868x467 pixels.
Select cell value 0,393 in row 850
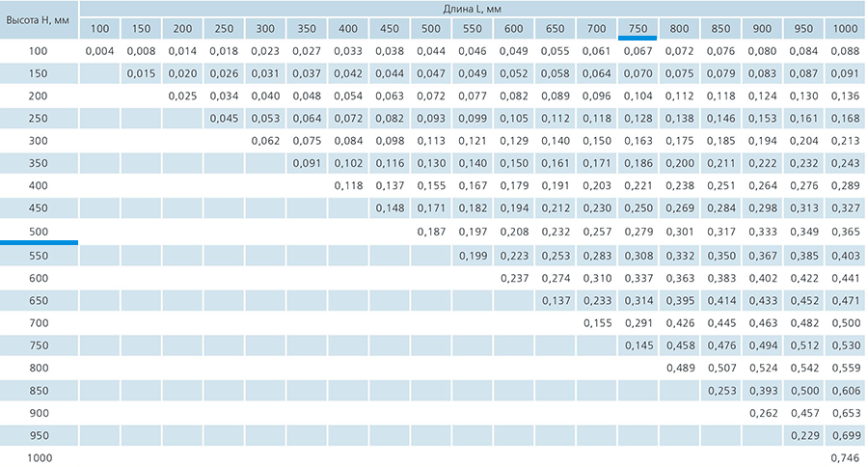point(763,391)
